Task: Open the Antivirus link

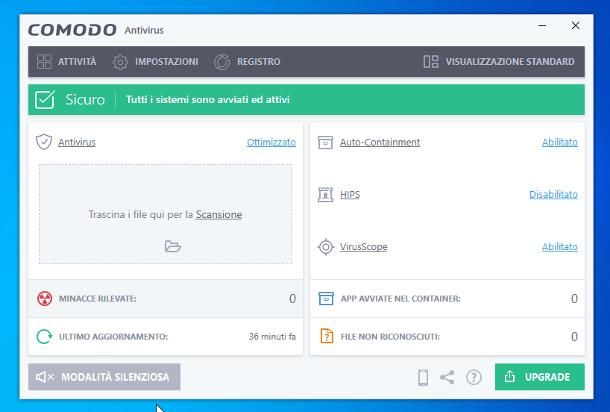Action: 77,142
